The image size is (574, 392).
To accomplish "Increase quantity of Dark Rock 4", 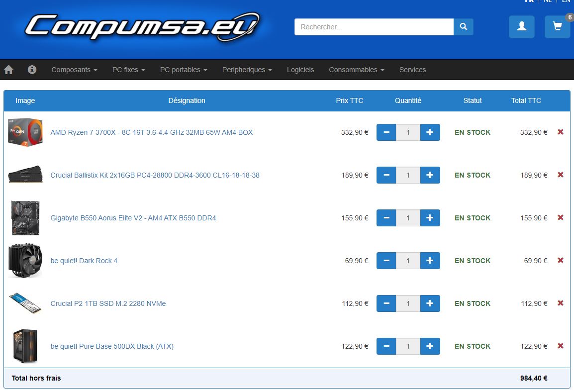I will click(430, 261).
